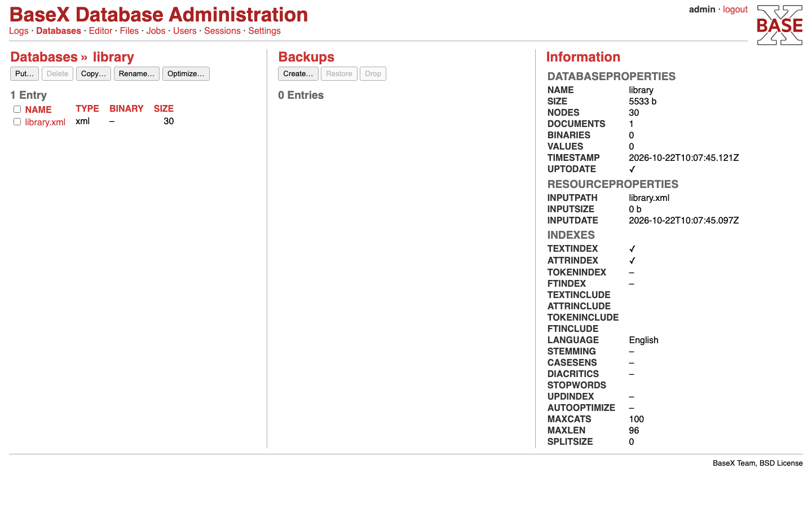This screenshot has height=508, width=812.
Task: Click the ATTRINDEX checkmark value
Action: point(632,261)
